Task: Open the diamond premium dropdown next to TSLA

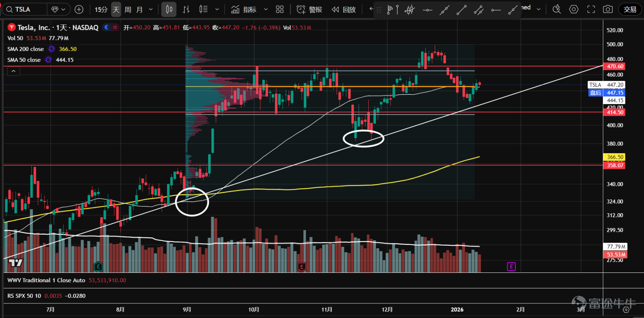Action: coord(59,9)
